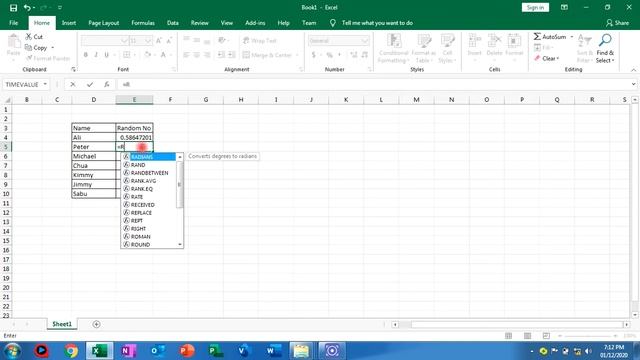Click the autocomplete list scrollbar thumb
640x360 pixels.
[180, 184]
